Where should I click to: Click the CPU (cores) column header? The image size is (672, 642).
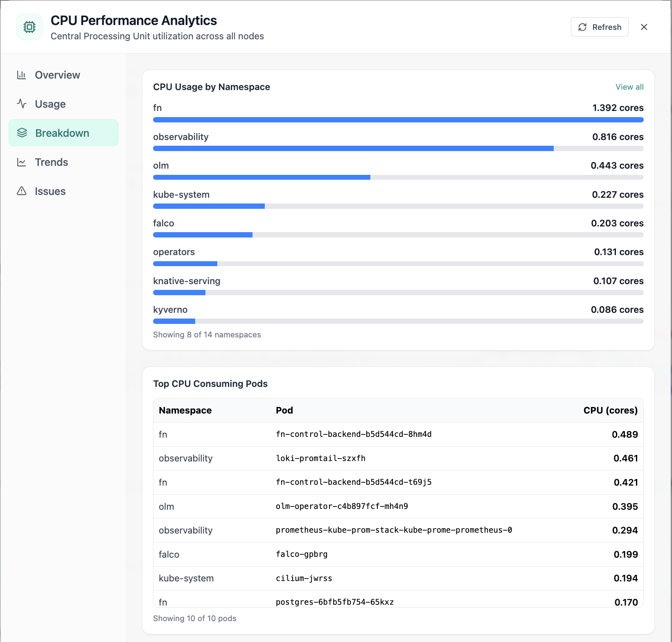[x=611, y=410]
